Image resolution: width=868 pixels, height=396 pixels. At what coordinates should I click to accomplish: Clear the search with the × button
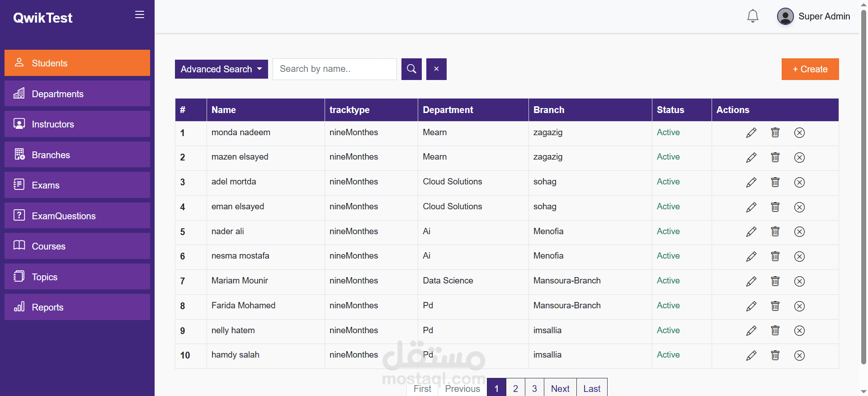(436, 69)
